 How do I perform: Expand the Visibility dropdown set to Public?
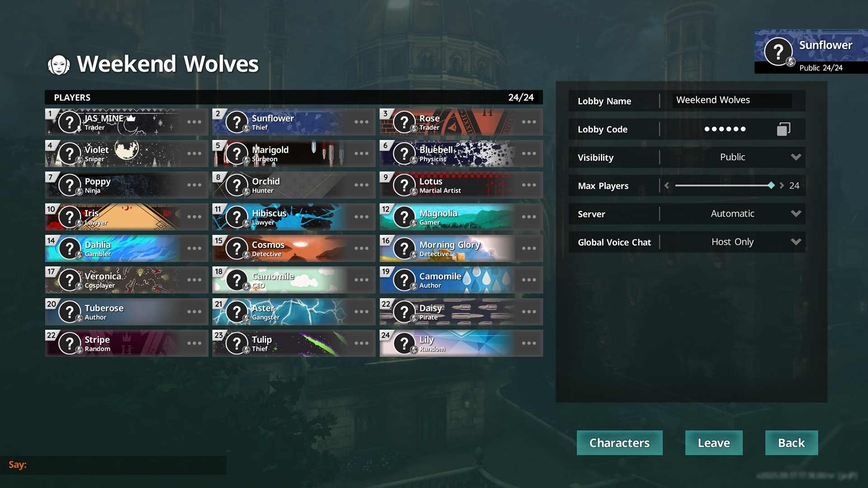[x=732, y=157]
